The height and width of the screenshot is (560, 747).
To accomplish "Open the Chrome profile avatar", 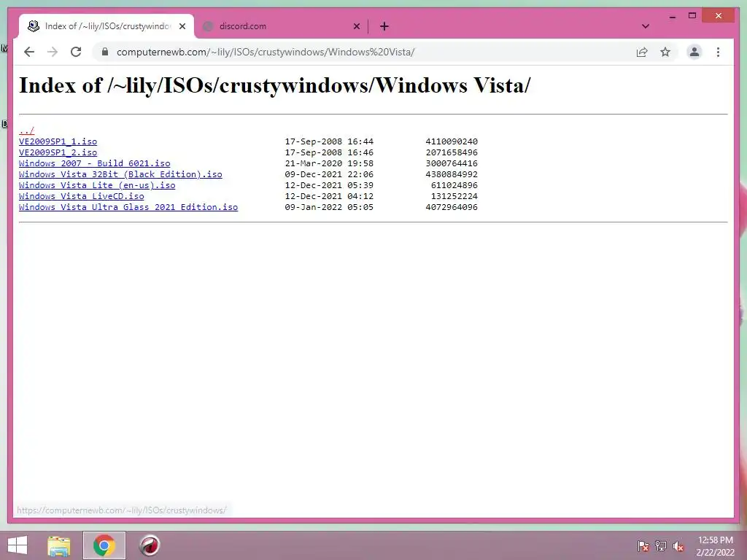I will pos(694,52).
